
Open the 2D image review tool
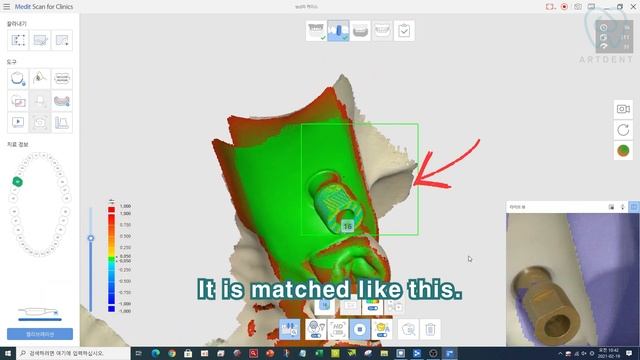coord(18,100)
